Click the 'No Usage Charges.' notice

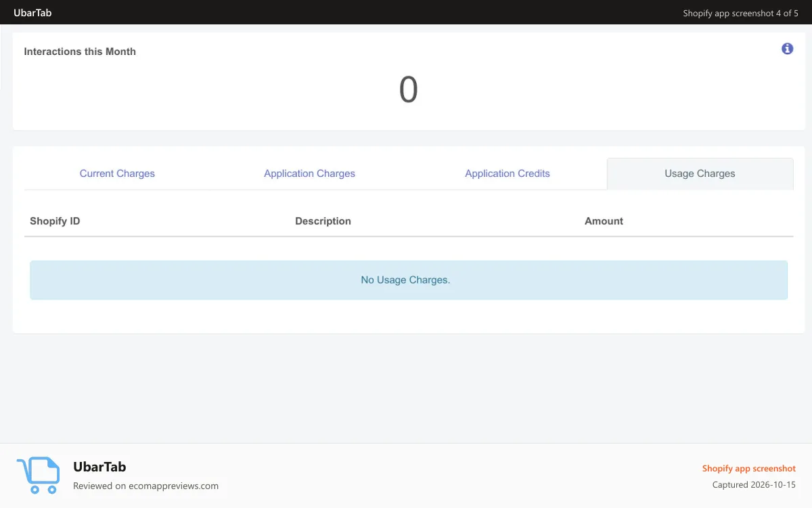pos(409,280)
